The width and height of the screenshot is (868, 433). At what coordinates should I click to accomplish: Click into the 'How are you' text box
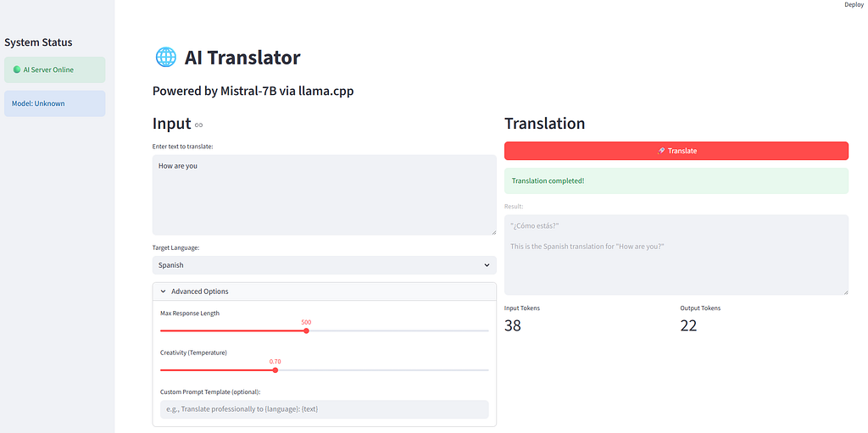click(324, 194)
